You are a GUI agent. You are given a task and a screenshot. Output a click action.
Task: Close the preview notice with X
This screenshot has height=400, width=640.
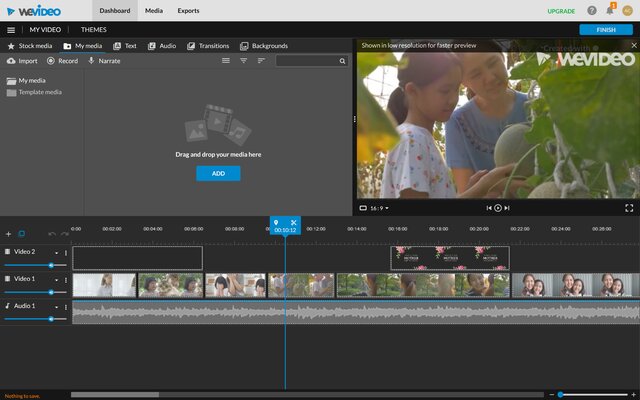634,45
